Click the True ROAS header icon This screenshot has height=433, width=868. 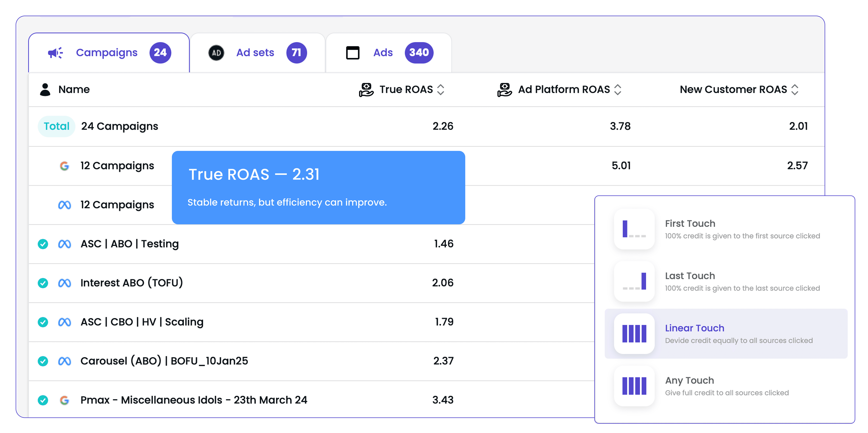point(366,90)
